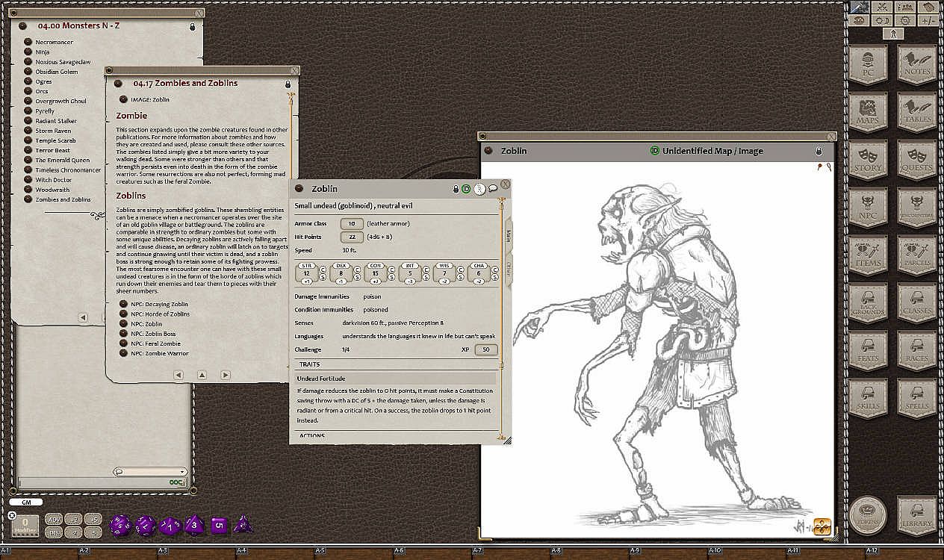This screenshot has height=560, width=944.
Task: Switch to the Main tab on Zoblin
Action: 509,234
